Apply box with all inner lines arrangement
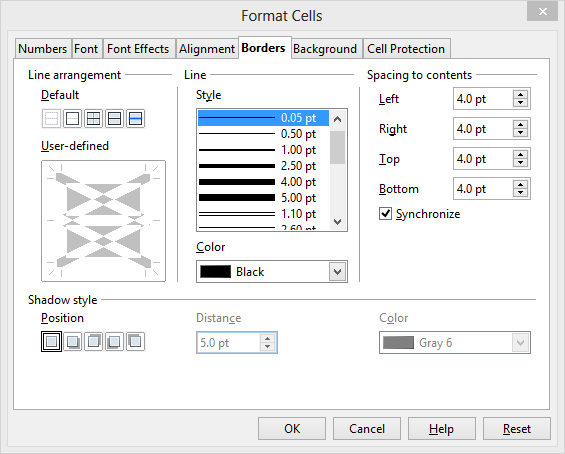 click(93, 119)
